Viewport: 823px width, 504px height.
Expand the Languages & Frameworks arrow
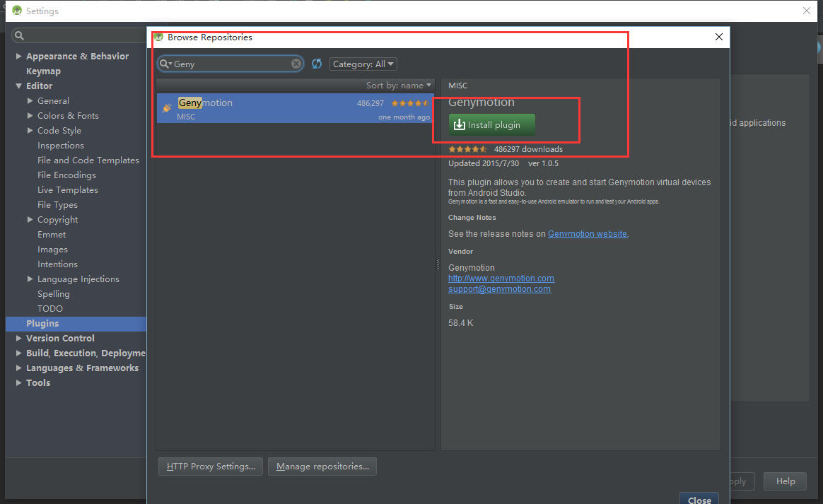tap(18, 368)
